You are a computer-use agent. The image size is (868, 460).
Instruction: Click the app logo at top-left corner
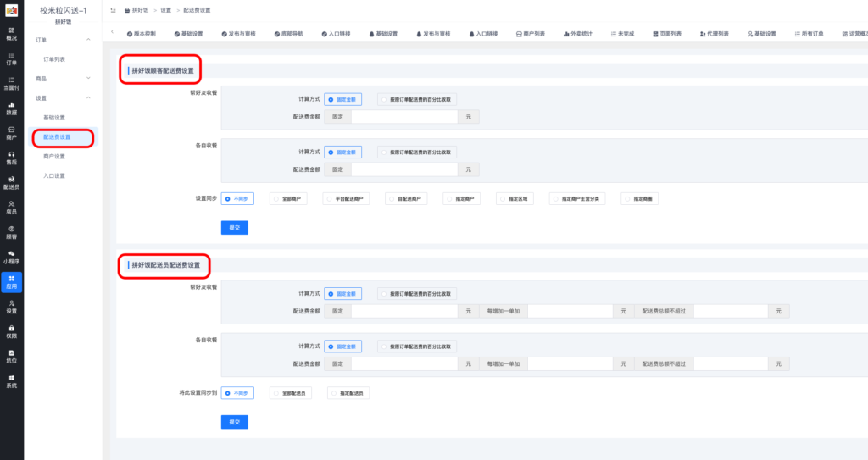(11, 10)
